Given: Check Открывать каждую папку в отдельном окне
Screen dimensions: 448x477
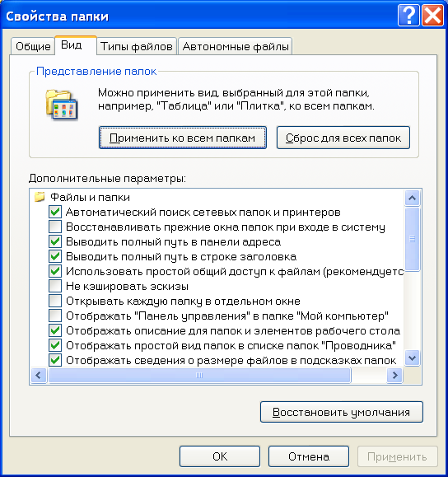Looking at the screenshot, I should [55, 301].
